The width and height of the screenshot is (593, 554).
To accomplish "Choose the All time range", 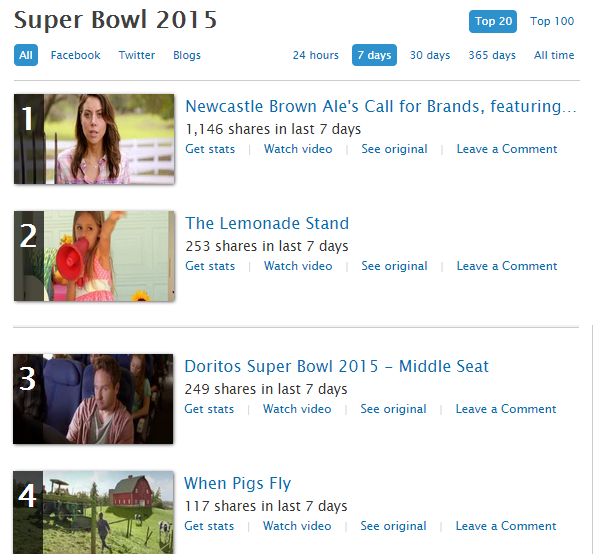I will tap(554, 55).
